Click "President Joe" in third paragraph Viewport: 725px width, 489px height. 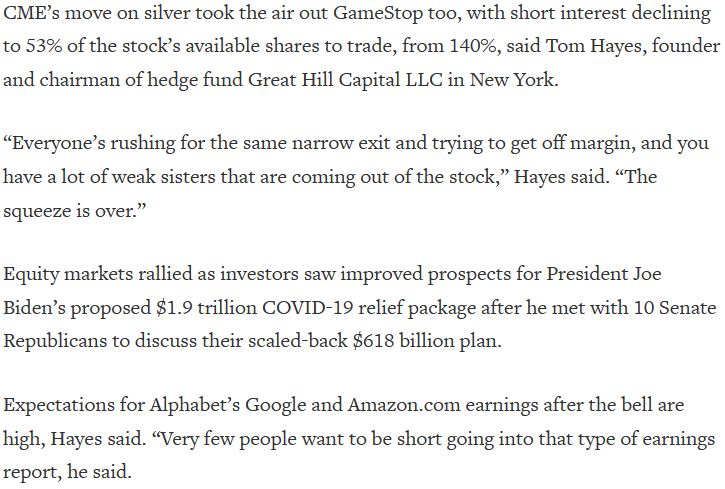pyautogui.click(x=604, y=274)
